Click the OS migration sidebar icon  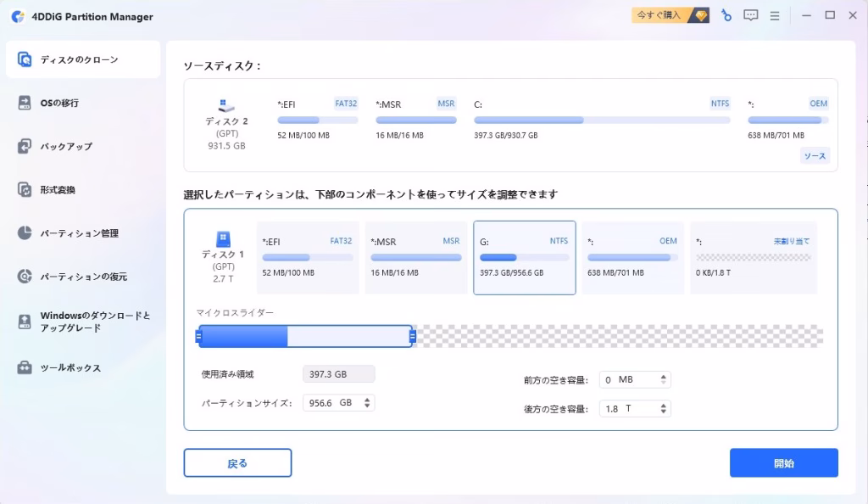(25, 103)
